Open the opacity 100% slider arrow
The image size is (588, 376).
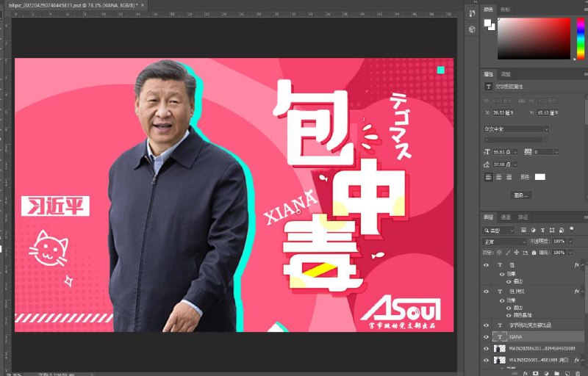click(570, 242)
